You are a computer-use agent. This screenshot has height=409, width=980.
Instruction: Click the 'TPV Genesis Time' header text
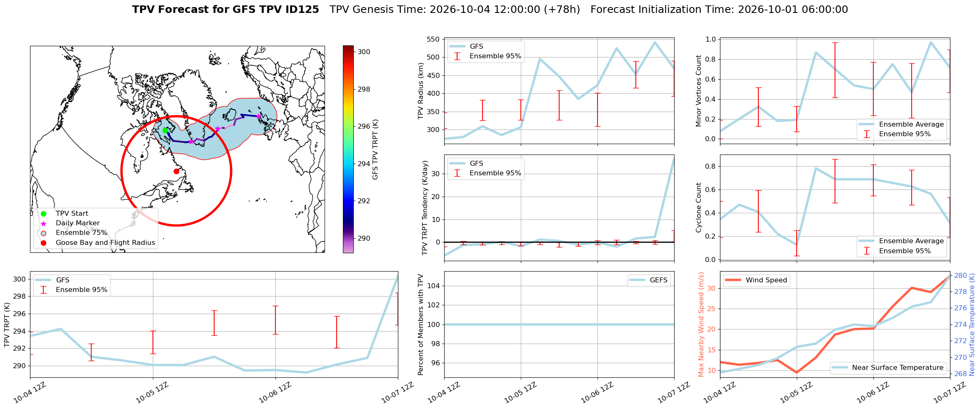click(x=455, y=10)
